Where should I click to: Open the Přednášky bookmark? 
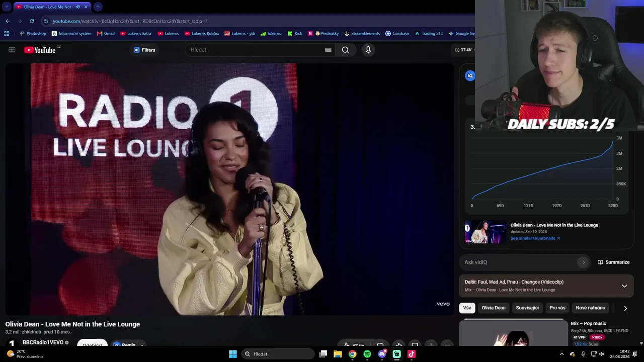(x=323, y=34)
